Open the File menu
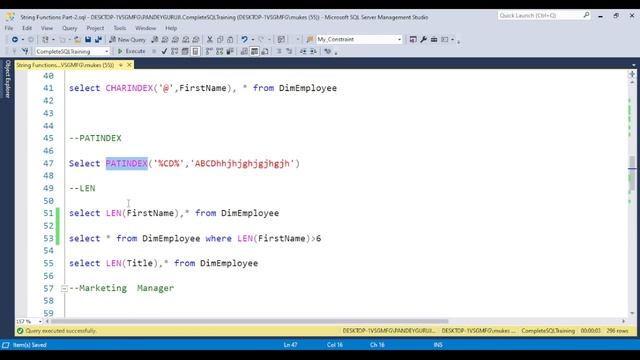Viewport: 640px width, 360px height. point(9,28)
